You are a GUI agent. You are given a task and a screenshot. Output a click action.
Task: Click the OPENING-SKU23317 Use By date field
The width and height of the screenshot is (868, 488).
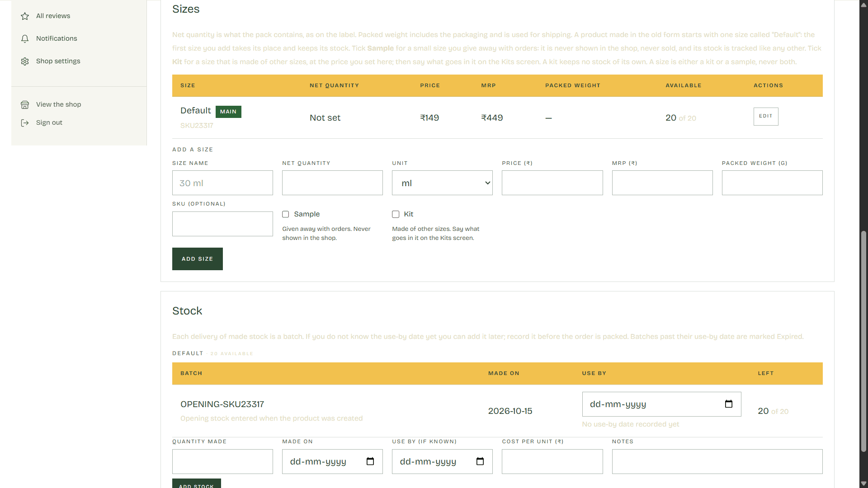661,404
